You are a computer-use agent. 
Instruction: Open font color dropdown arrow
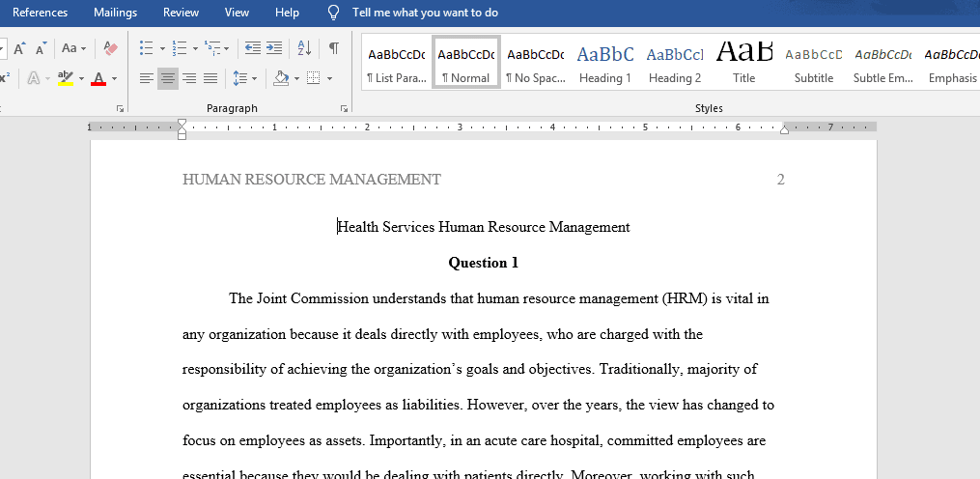[x=114, y=79]
